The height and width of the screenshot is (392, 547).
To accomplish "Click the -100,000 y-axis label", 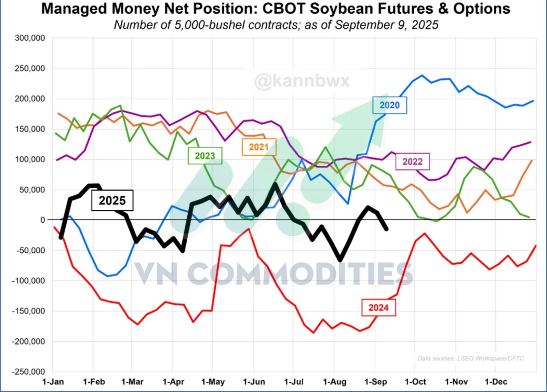I will pyautogui.click(x=28, y=281).
